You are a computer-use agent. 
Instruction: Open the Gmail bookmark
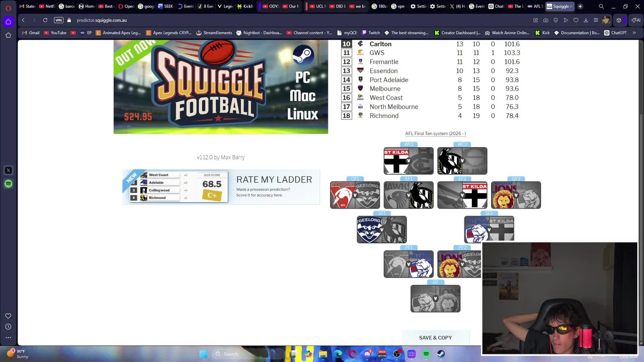31,33
